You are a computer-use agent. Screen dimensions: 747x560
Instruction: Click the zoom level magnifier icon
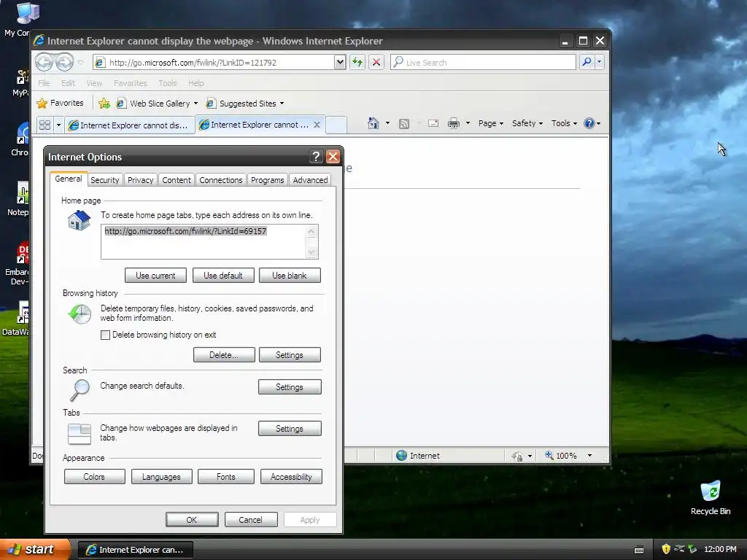click(549, 455)
